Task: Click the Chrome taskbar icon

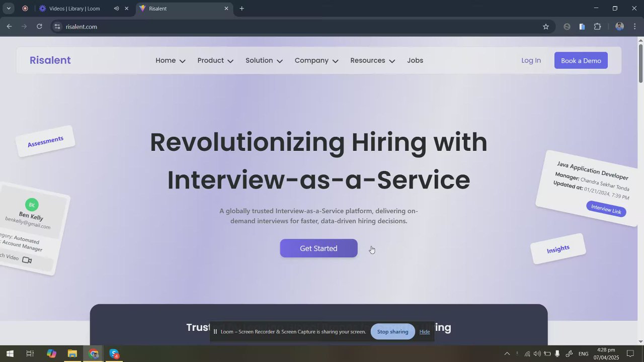Action: click(x=94, y=354)
